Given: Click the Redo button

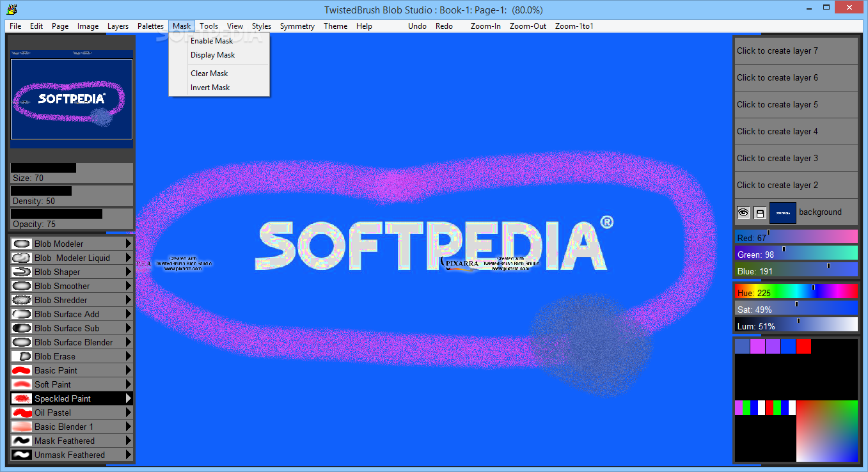Looking at the screenshot, I should (444, 26).
